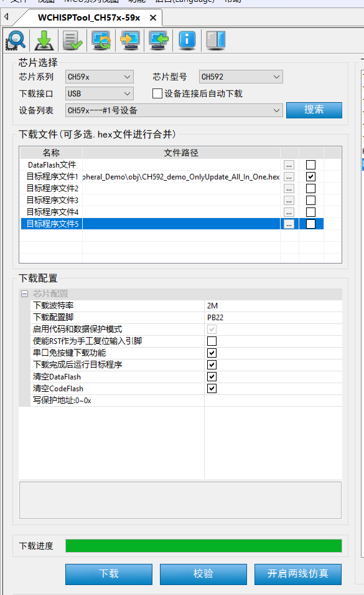This screenshot has width=364, height=595.
Task: Click the 下载 button
Action: click(109, 574)
